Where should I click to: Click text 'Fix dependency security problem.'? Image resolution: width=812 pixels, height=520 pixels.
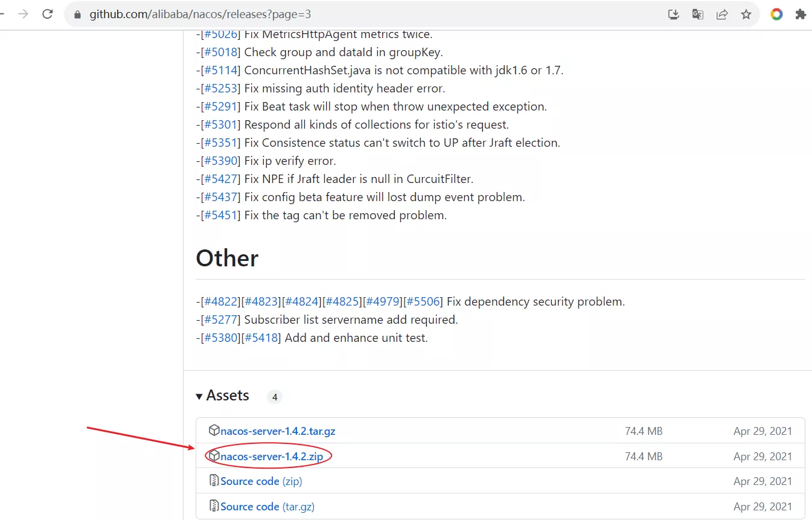coord(536,302)
